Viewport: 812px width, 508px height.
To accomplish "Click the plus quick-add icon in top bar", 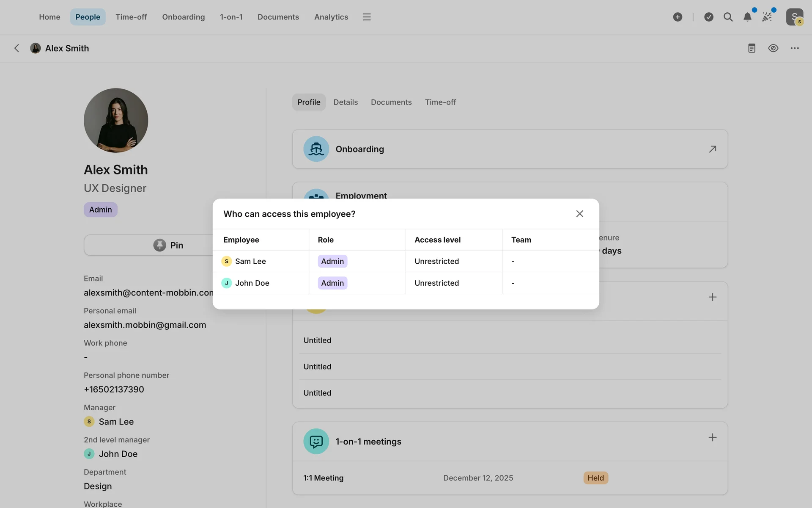I will tap(678, 17).
